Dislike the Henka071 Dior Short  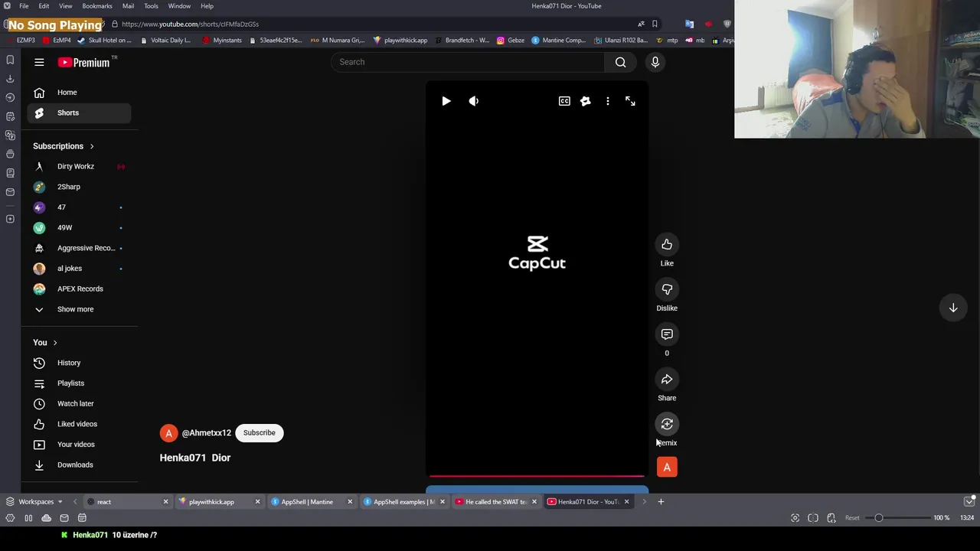tap(667, 289)
